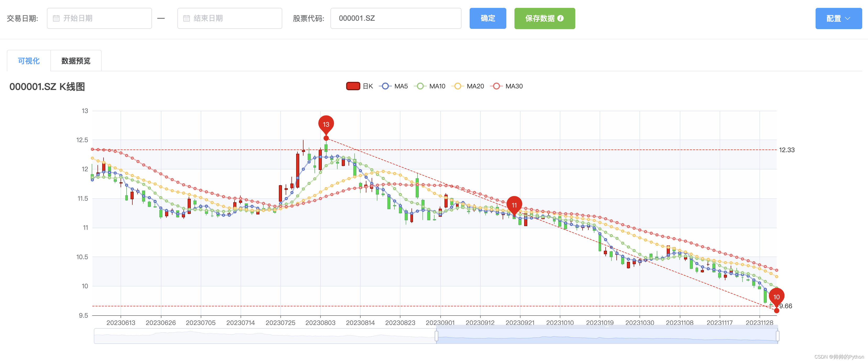Click the 20231128 x-axis date label

pyautogui.click(x=759, y=323)
